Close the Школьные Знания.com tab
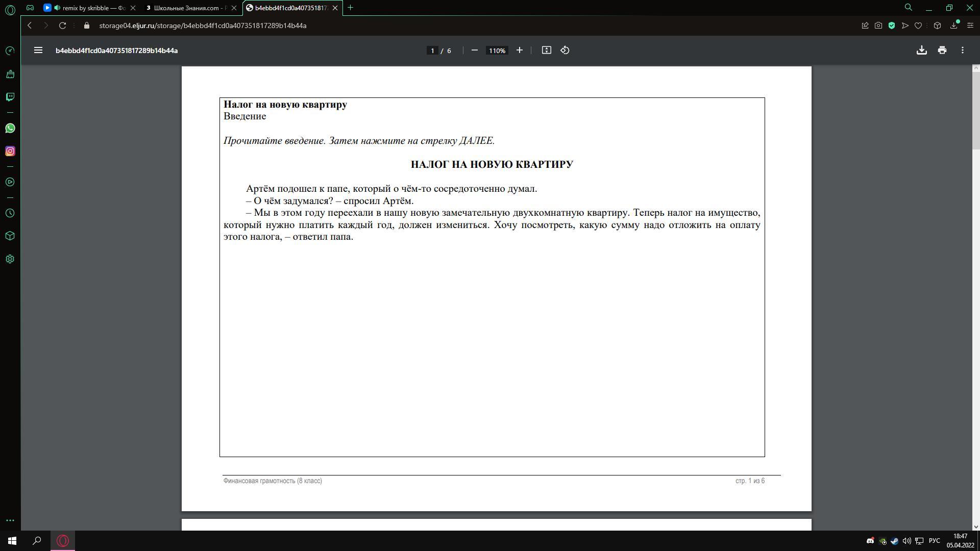Viewport: 980px width, 551px height. click(x=234, y=8)
